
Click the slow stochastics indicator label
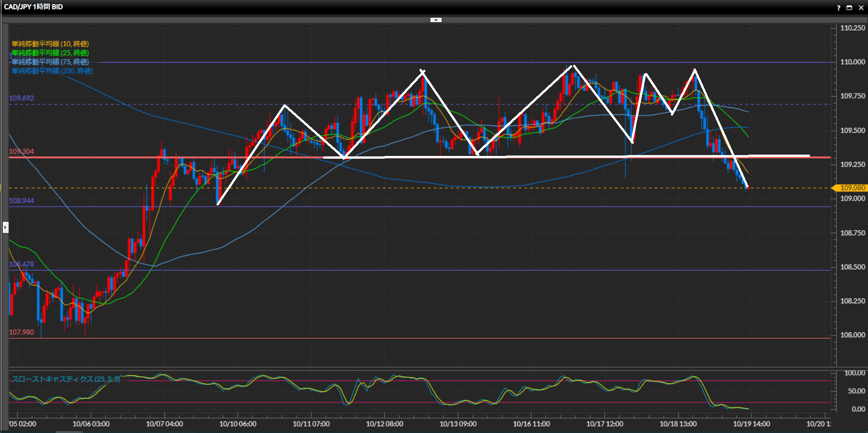[x=66, y=379]
